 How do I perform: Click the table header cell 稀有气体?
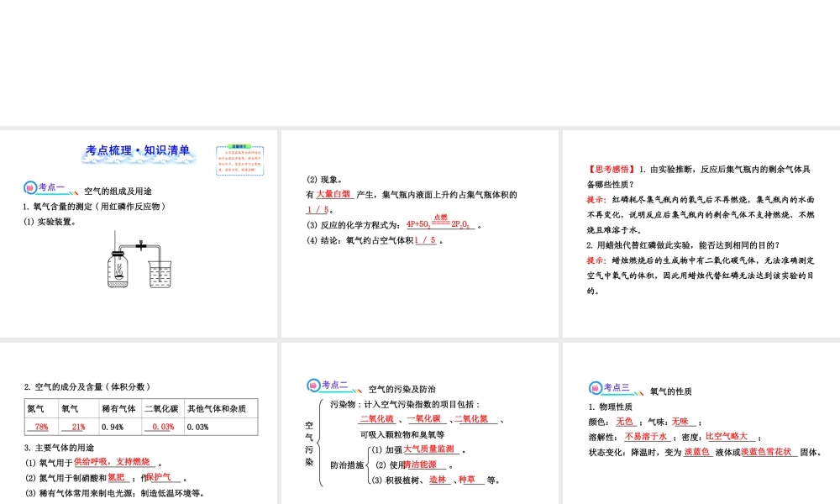pos(119,409)
